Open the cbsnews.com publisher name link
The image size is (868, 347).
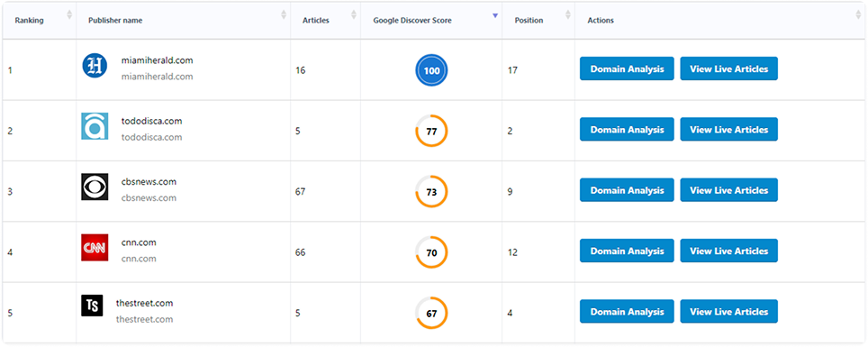click(149, 182)
